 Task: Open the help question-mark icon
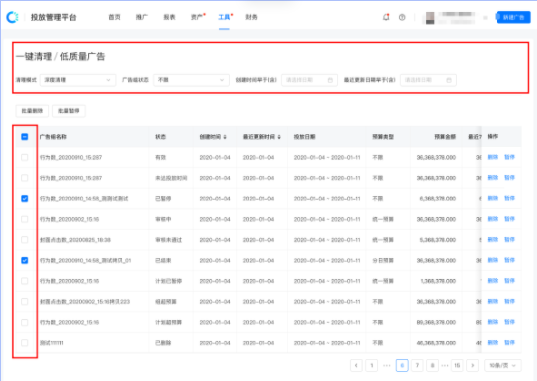pyautogui.click(x=402, y=17)
